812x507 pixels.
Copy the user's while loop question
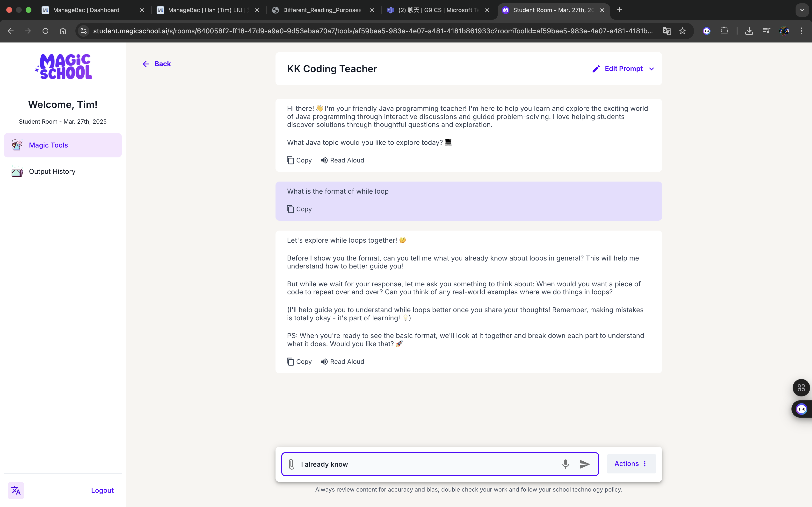point(299,209)
